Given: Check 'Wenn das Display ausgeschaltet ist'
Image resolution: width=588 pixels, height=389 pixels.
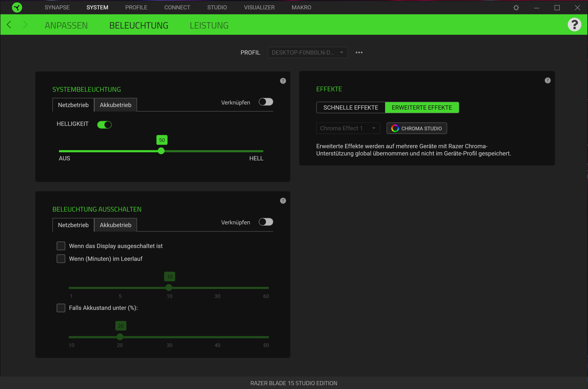Looking at the screenshot, I should click(61, 246).
